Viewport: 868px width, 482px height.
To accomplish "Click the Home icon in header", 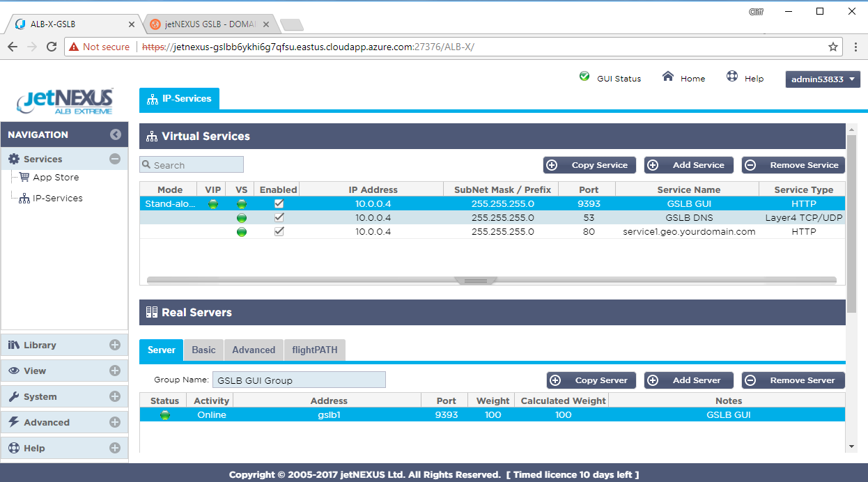I will click(x=668, y=77).
